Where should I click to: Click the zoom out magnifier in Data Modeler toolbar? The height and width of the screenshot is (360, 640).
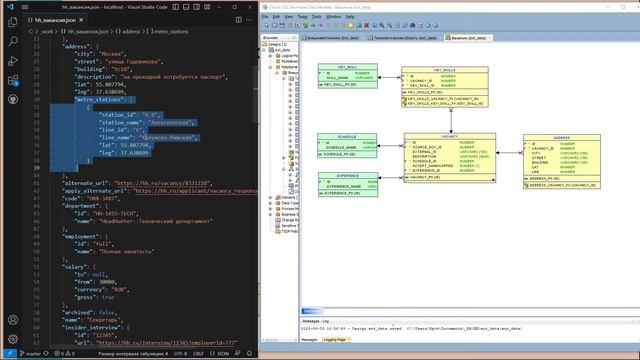tap(389, 25)
